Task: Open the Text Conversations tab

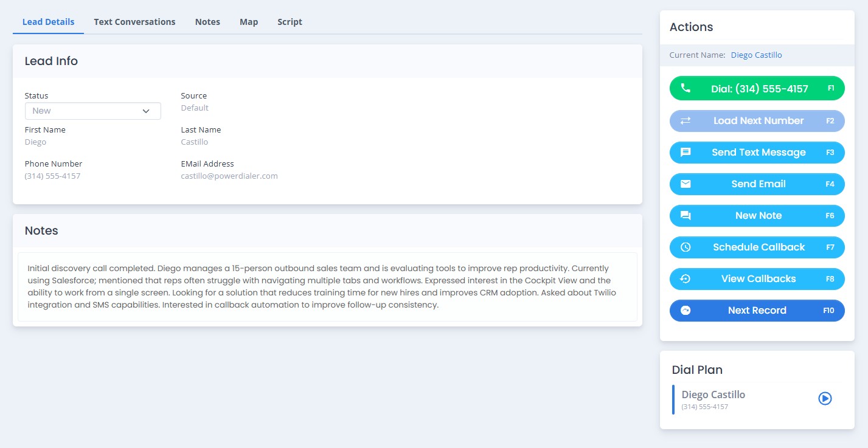Action: pos(134,22)
